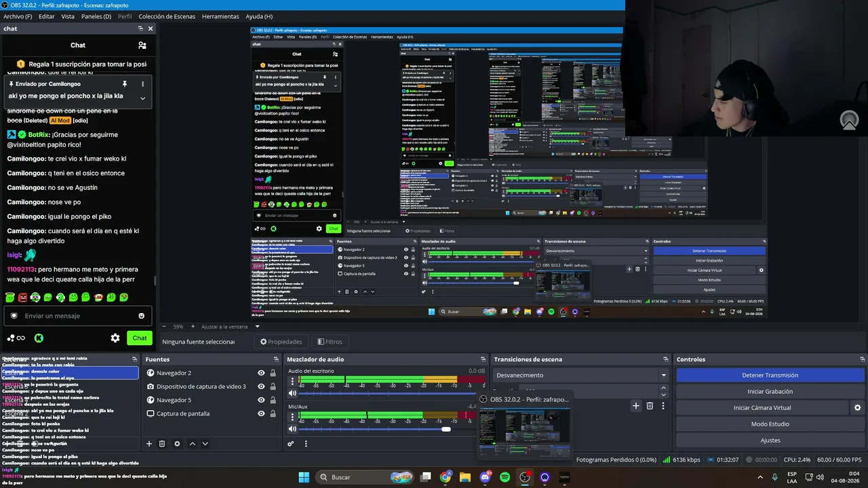The image size is (868, 488).
Task: Remove transition with trash icon
Action: (x=650, y=405)
